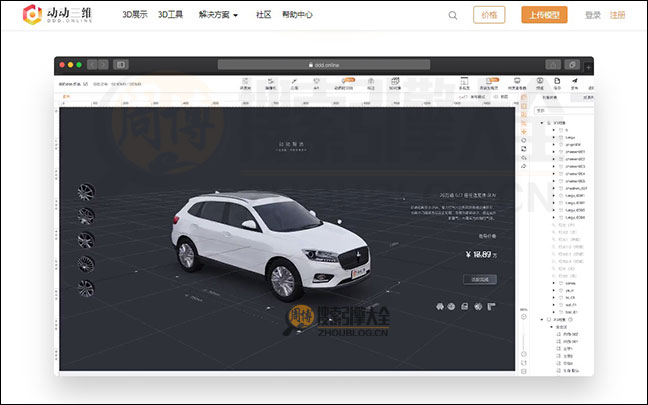The width and height of the screenshot is (648, 405).
Task: Click the embedded browser's share icon
Action: click(553, 64)
